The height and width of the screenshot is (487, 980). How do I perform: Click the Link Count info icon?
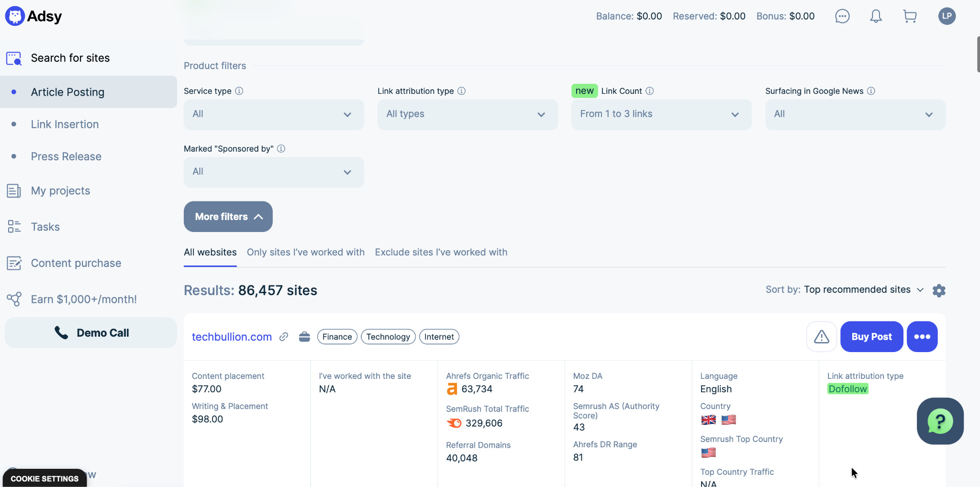pos(649,91)
